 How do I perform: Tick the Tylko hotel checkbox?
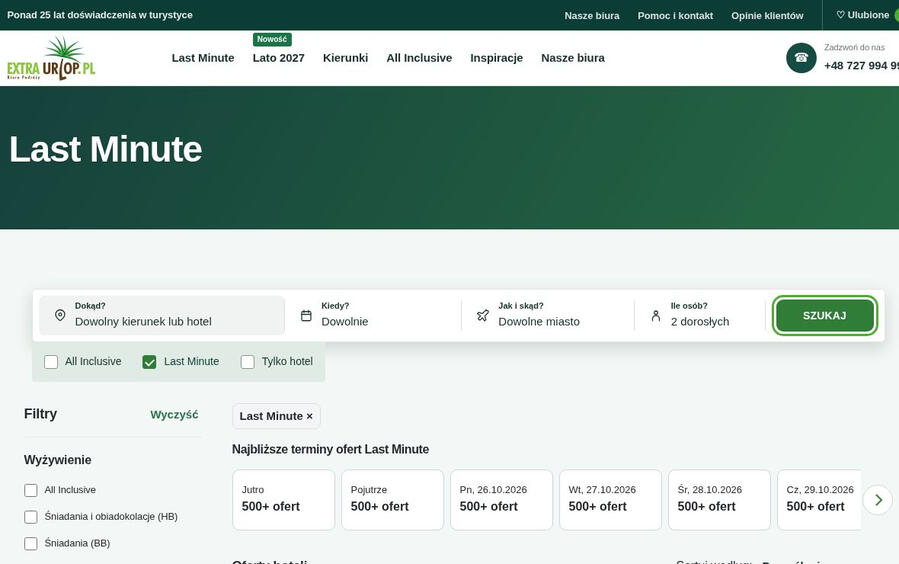248,362
